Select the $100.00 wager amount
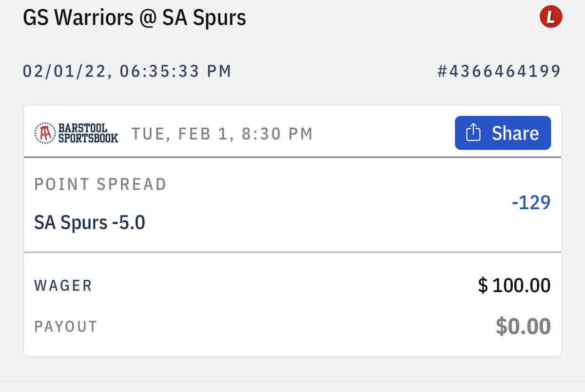The image size is (585, 392). coord(514,285)
